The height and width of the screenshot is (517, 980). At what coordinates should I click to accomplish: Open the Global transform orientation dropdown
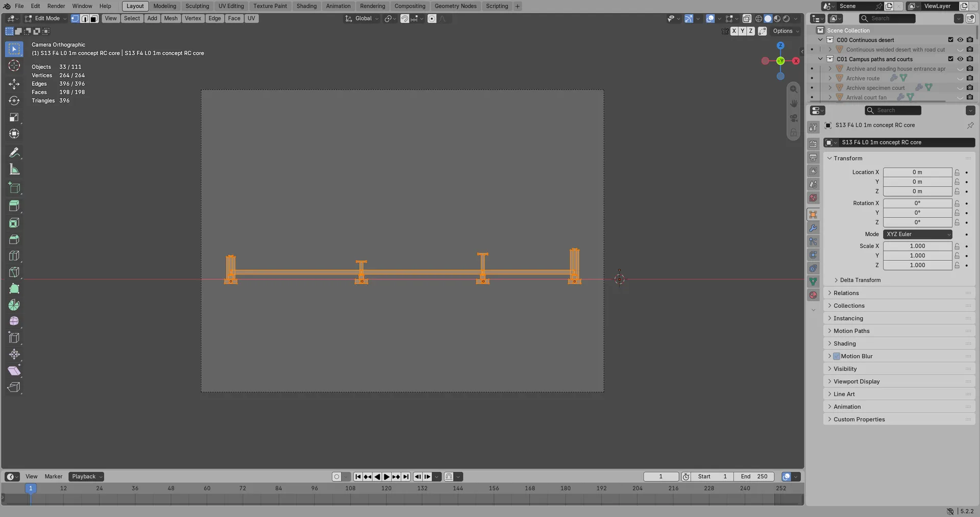(x=362, y=18)
